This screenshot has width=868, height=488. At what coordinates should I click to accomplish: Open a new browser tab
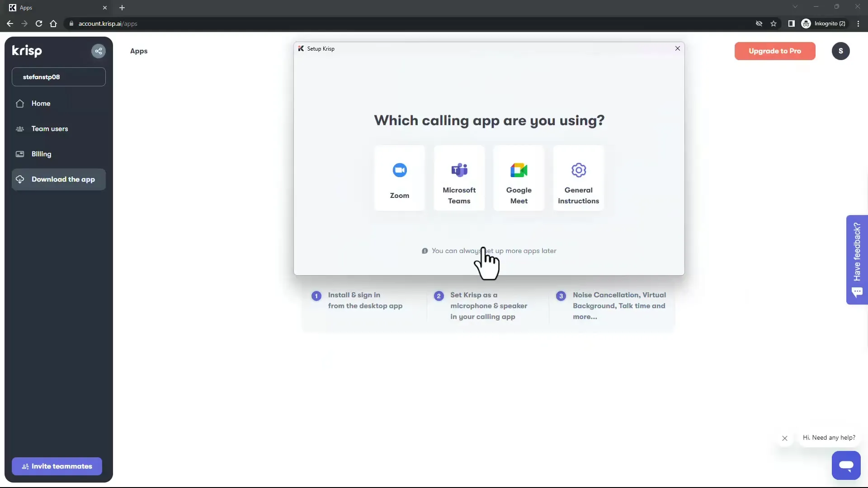[x=122, y=8]
